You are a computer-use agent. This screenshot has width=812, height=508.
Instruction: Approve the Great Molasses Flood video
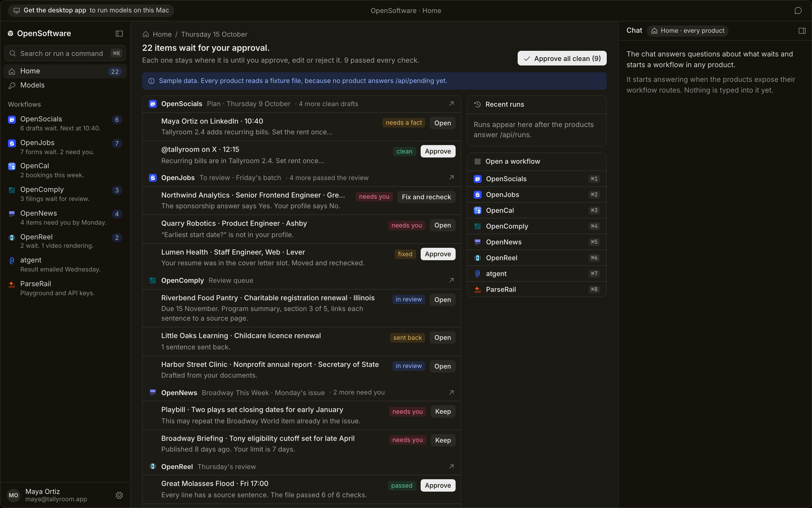click(x=438, y=485)
